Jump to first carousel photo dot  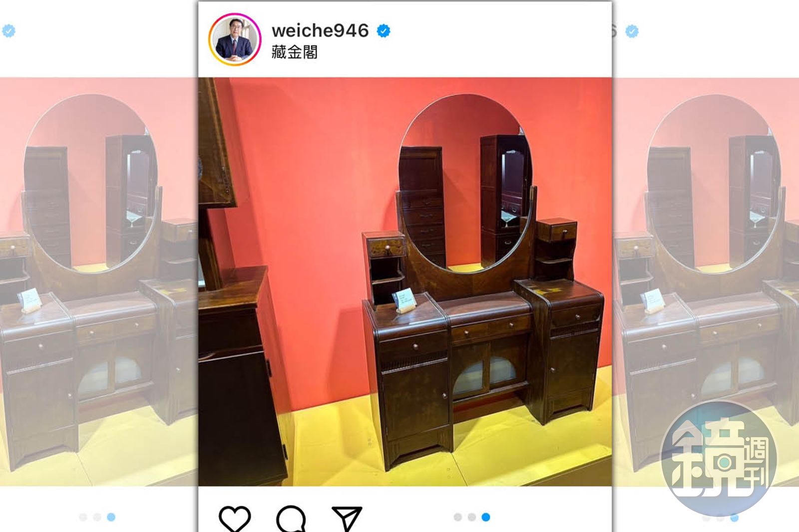pyautogui.click(x=457, y=517)
